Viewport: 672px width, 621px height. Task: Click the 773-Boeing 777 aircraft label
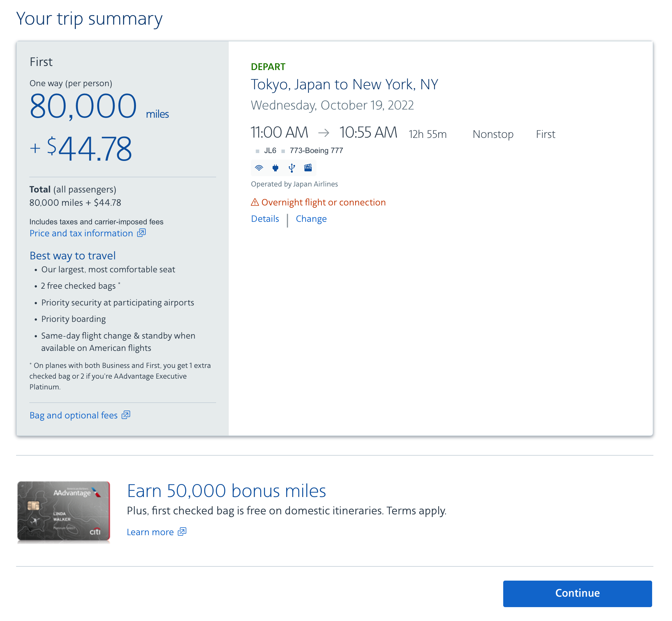(316, 151)
